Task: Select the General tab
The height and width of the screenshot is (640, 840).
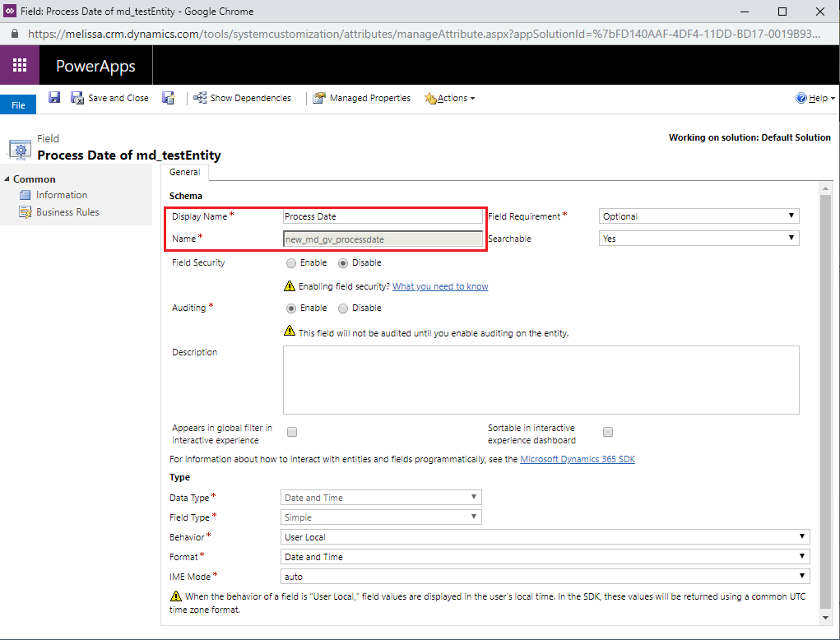Action: click(x=184, y=172)
